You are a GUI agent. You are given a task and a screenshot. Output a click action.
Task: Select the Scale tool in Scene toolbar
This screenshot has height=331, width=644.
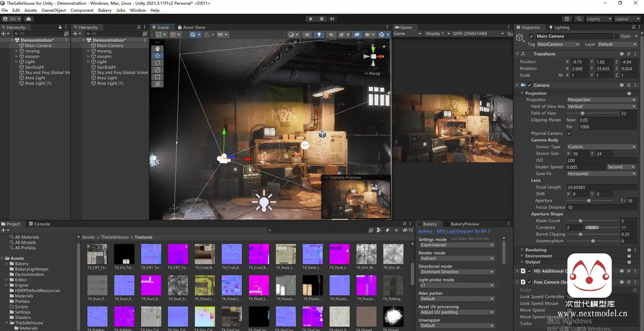click(157, 70)
